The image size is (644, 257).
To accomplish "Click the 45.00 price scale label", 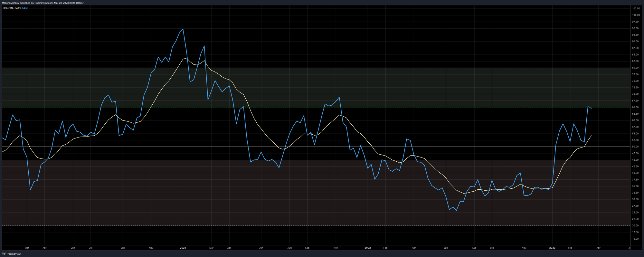I will point(635,160).
